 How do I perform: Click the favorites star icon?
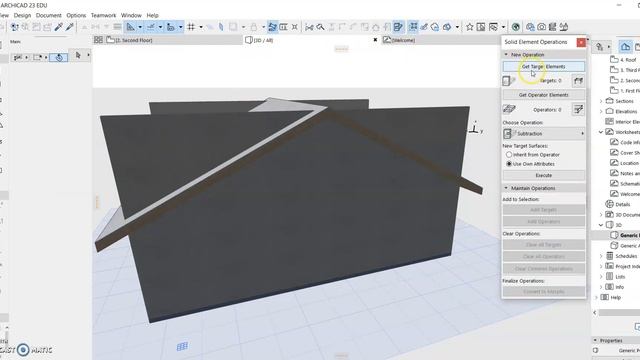(x=469, y=27)
